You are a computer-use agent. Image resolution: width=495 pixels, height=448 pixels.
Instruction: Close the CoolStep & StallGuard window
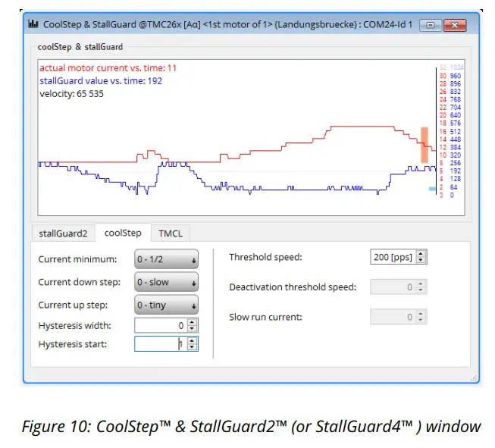click(455, 25)
